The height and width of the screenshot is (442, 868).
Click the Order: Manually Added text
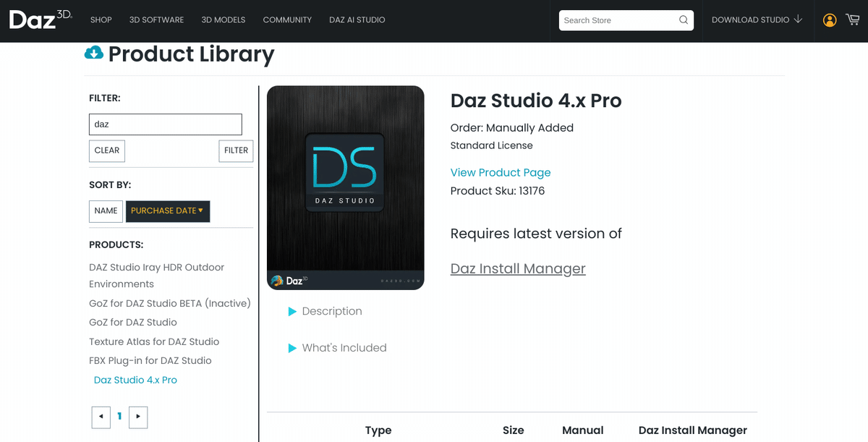tap(512, 128)
